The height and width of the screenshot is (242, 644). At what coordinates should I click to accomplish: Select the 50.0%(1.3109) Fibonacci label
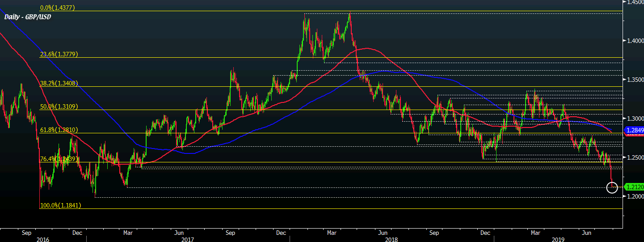(59, 106)
